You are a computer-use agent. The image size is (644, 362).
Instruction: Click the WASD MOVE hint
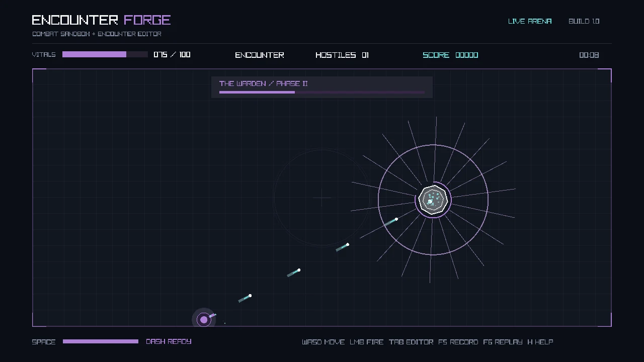323,342
